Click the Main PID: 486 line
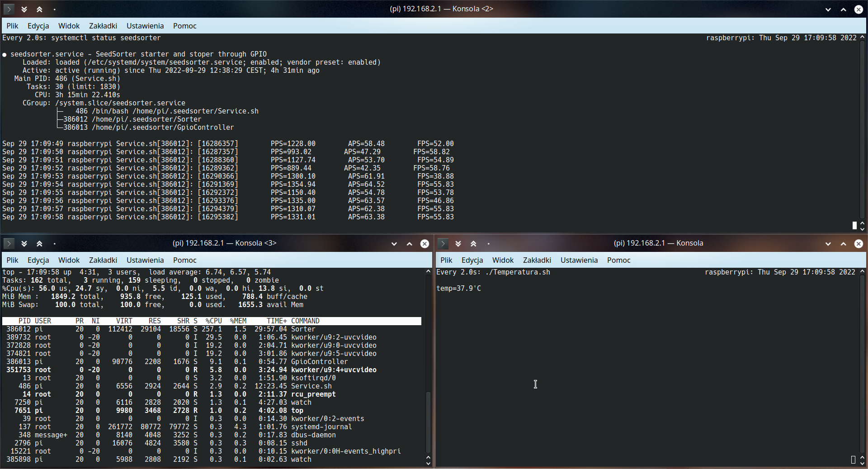868x469 pixels. (x=67, y=79)
